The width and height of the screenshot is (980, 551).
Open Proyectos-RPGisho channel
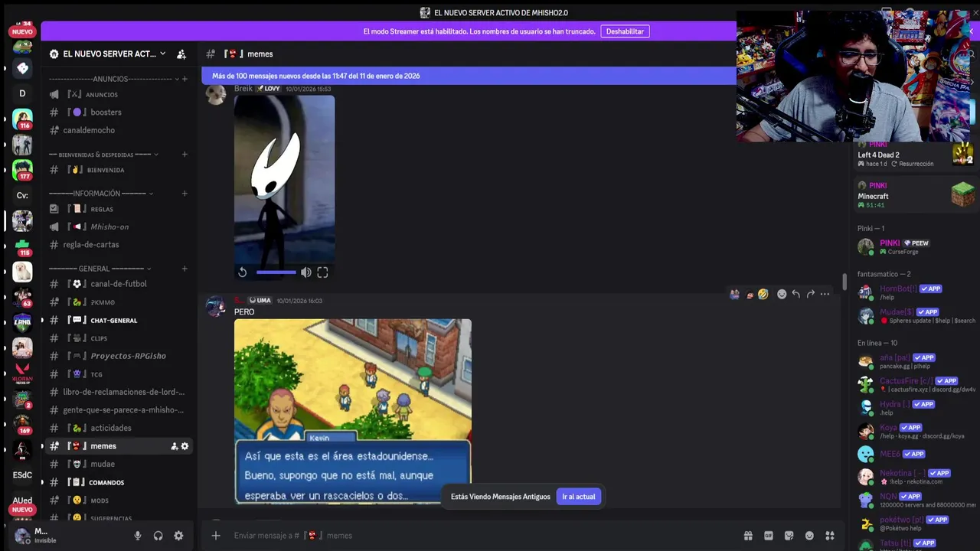click(117, 356)
